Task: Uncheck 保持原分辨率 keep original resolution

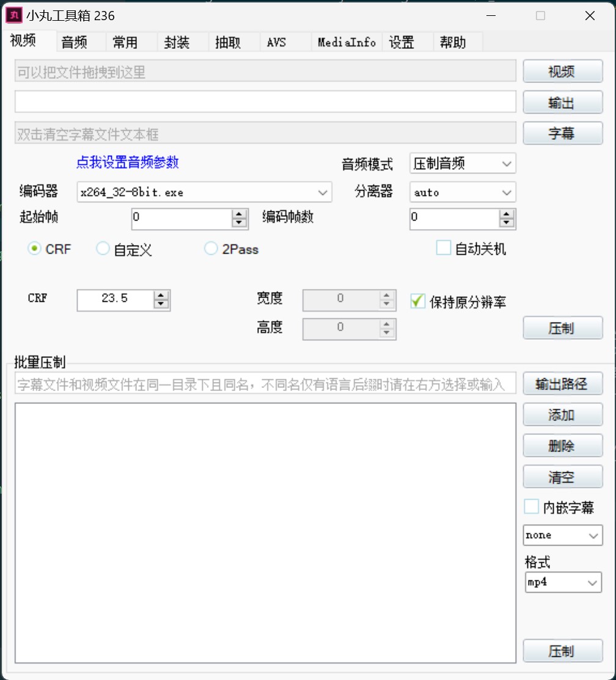Action: point(418,301)
